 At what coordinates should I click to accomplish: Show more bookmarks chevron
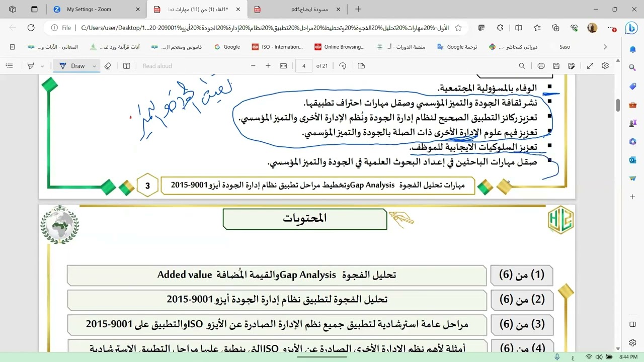coord(605,47)
